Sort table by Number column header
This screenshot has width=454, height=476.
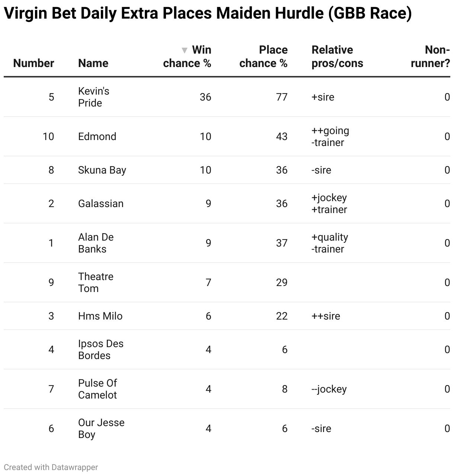click(33, 63)
